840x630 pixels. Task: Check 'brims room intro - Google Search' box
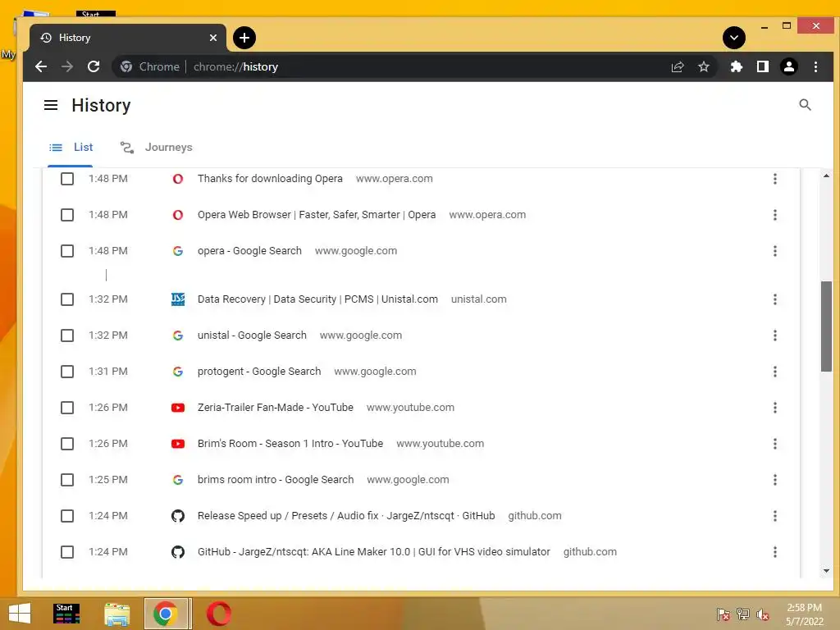pos(67,479)
